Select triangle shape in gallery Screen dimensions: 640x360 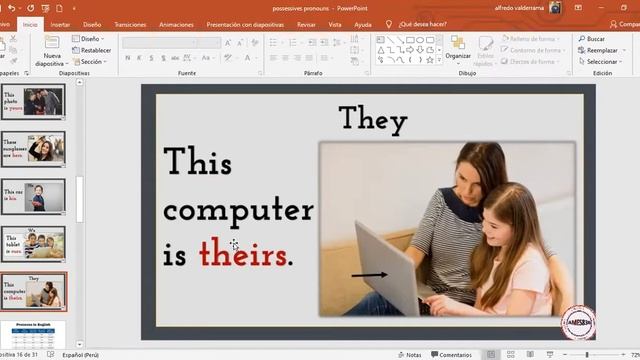[381, 50]
